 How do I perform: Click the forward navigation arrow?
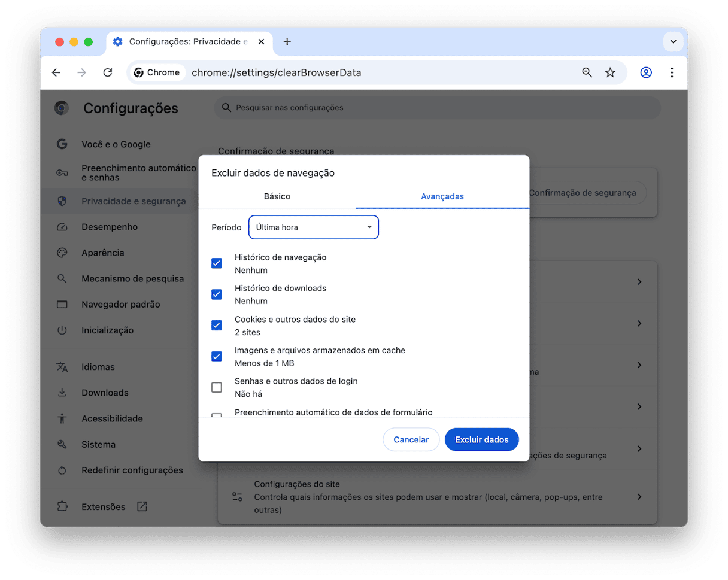point(82,72)
